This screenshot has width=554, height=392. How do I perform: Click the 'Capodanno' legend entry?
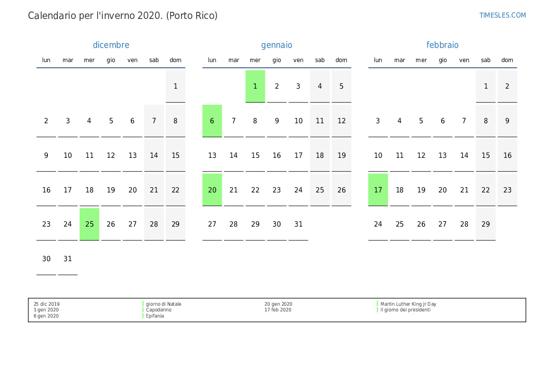[159, 310]
